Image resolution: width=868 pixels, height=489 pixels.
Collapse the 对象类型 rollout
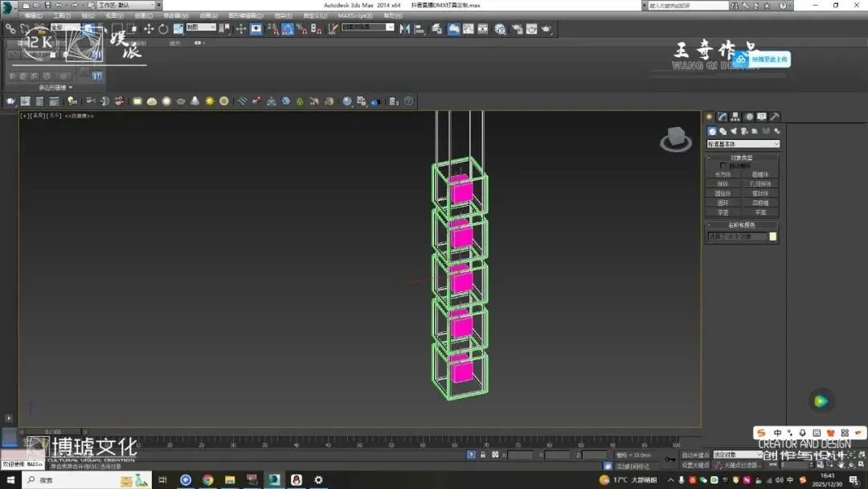(742, 158)
